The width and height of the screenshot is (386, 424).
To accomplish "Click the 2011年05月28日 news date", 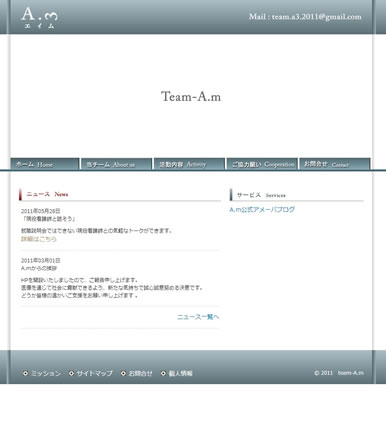I will (41, 211).
